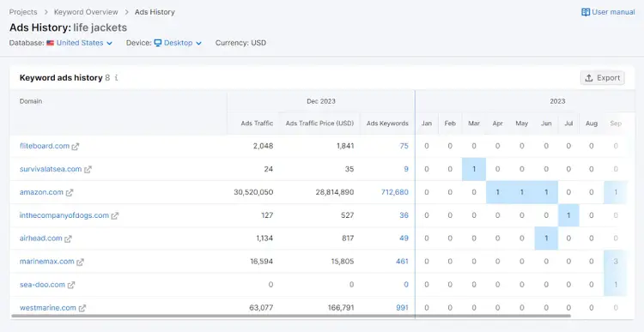The image size is (644, 332).
Task: Click westmarine's 991 ads keywords value
Action: [402, 307]
